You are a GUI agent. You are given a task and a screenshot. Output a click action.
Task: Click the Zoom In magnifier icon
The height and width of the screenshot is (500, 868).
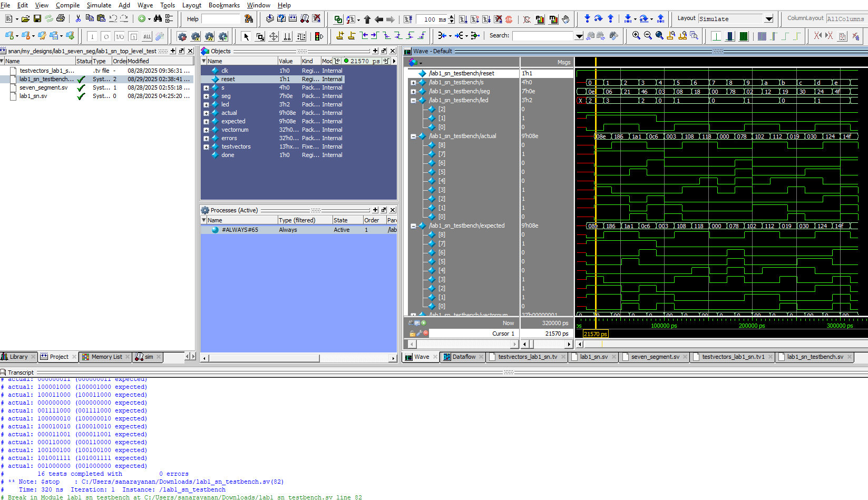tap(636, 36)
